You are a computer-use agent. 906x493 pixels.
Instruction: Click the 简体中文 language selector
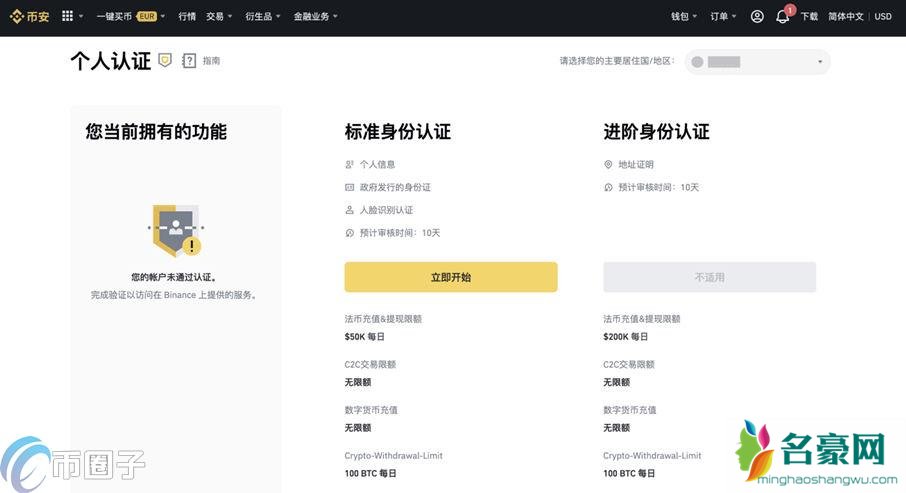[x=848, y=16]
